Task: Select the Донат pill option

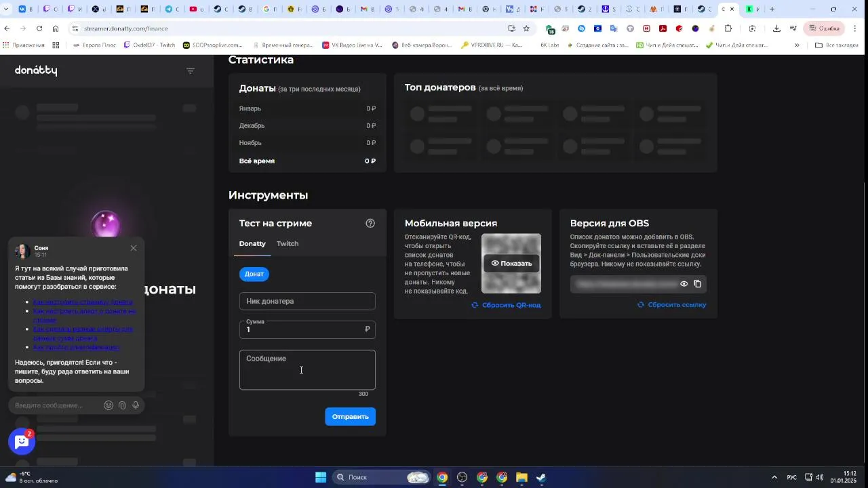Action: [254, 274]
